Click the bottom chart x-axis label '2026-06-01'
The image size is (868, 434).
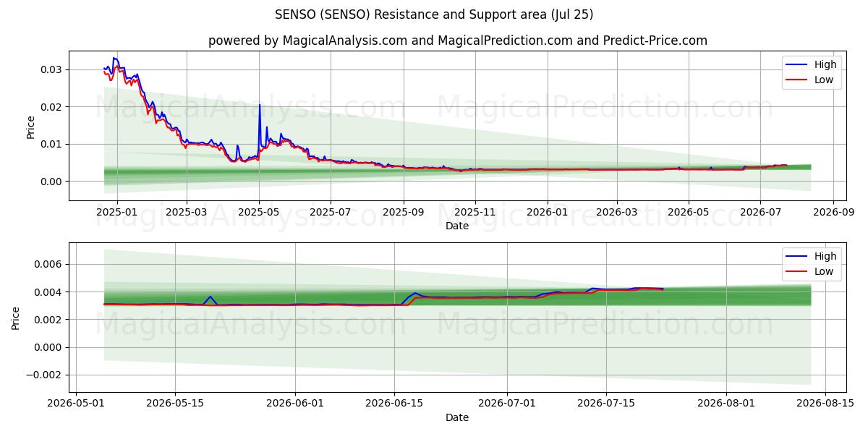pyautogui.click(x=295, y=404)
